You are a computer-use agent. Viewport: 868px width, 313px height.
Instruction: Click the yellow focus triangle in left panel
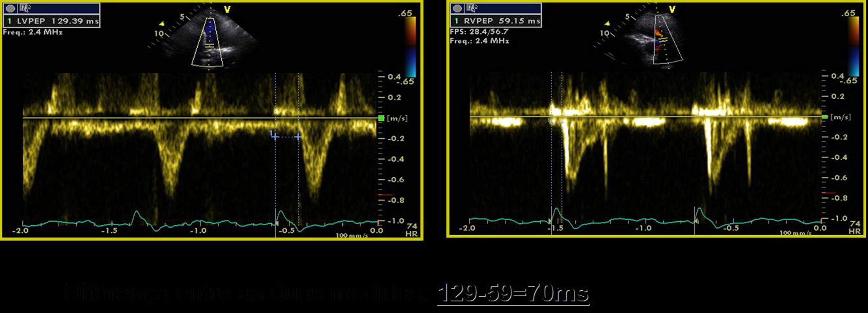(162, 24)
